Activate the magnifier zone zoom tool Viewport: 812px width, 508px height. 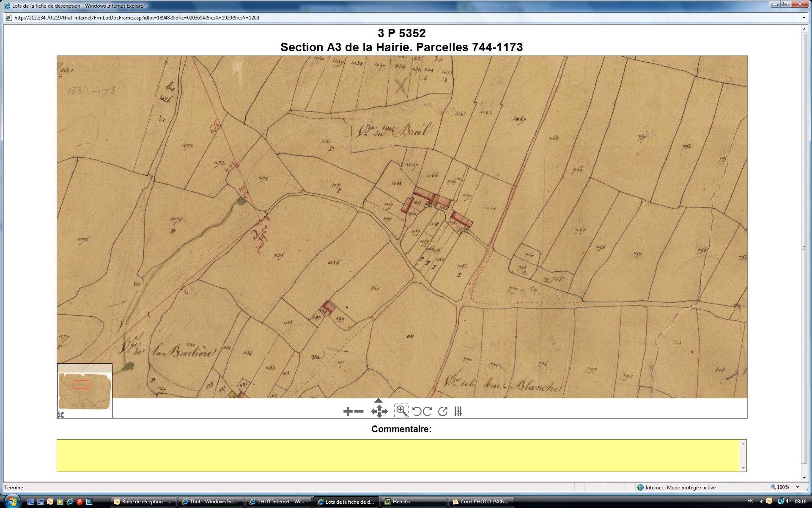[x=401, y=411]
